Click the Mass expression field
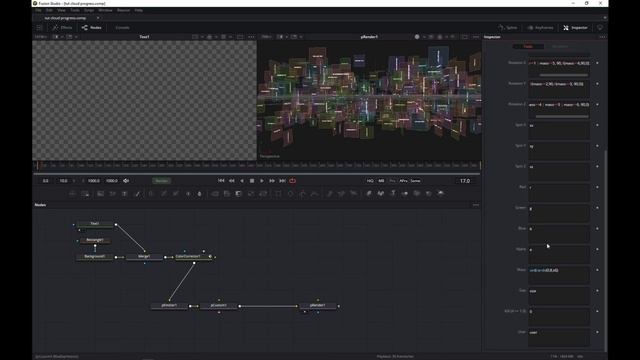Screen dimensions: 640x360 tap(559, 276)
